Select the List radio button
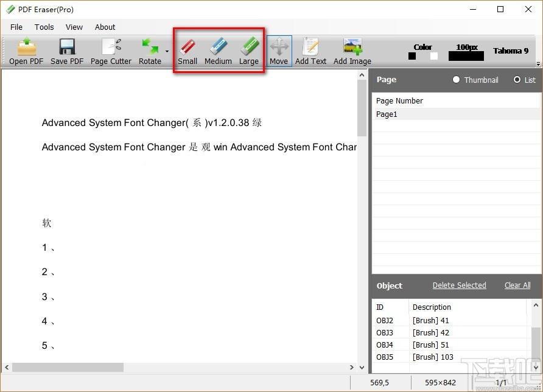Viewport: 543px width, 392px height. 517,80
